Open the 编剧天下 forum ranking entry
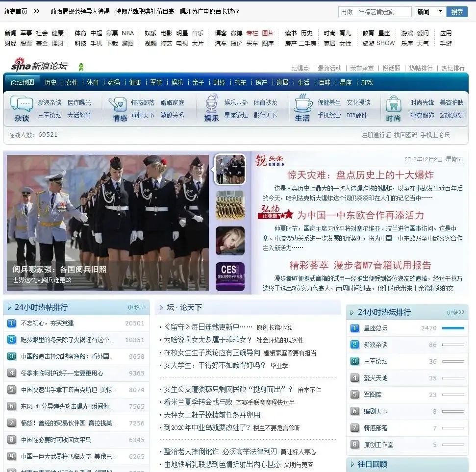 coord(376,412)
